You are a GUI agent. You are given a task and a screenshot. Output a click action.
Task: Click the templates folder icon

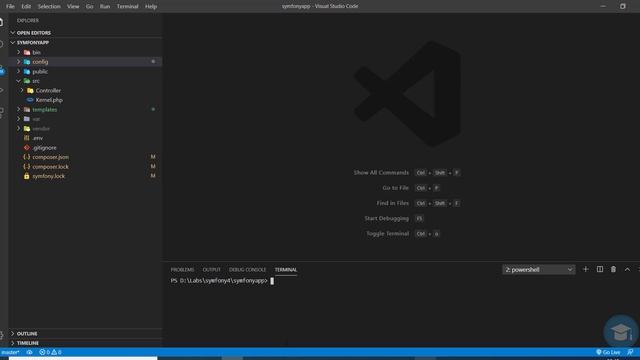pos(27,109)
